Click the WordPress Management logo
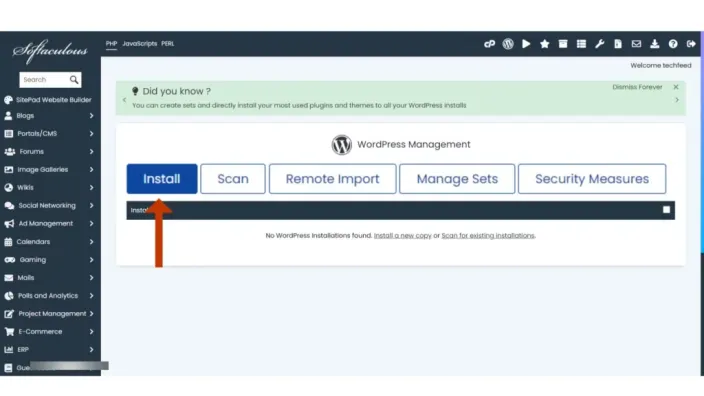 tap(341, 145)
